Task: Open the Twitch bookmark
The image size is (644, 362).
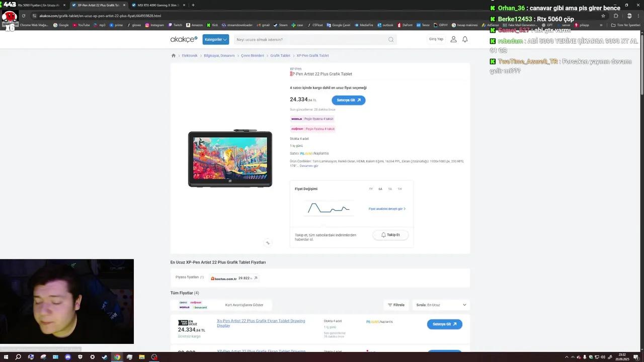Action: tap(175, 25)
